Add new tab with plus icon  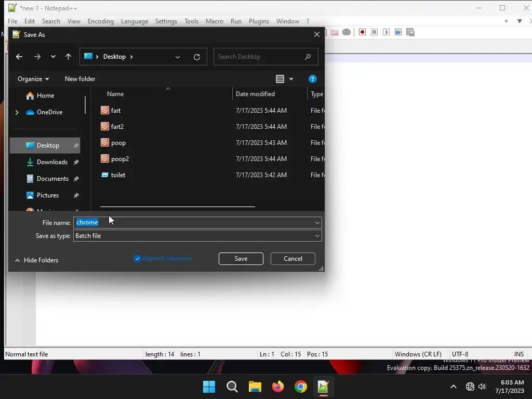click(506, 21)
